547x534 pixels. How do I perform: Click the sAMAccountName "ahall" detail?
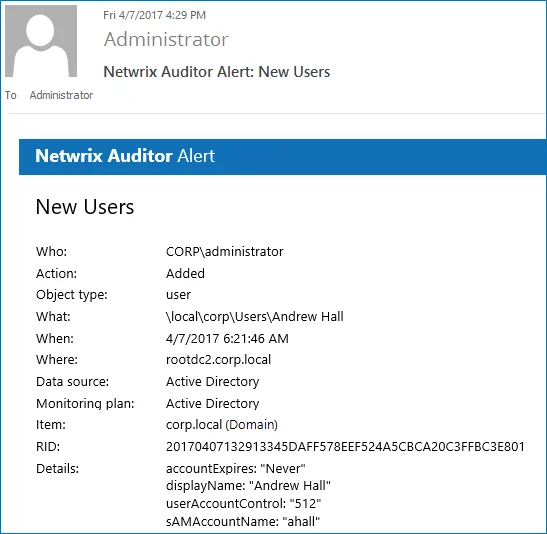point(243,521)
